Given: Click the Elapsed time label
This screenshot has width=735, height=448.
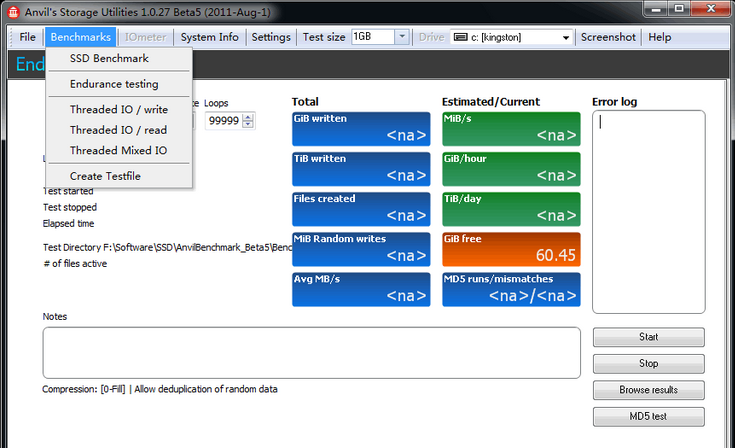Looking at the screenshot, I should tap(68, 224).
